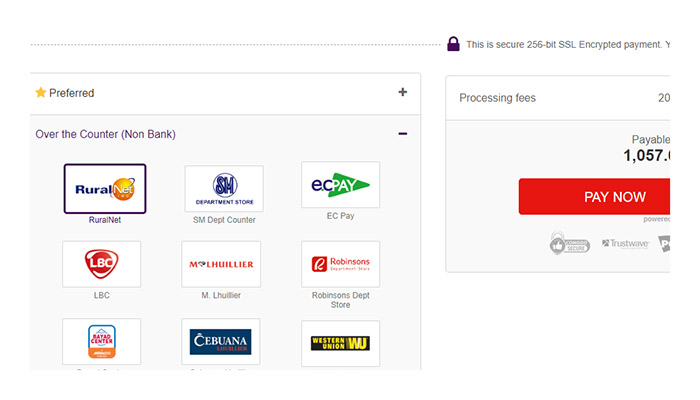Screen dimensions: 700x400
Task: Pick the Bayad Center logo
Action: (x=101, y=343)
